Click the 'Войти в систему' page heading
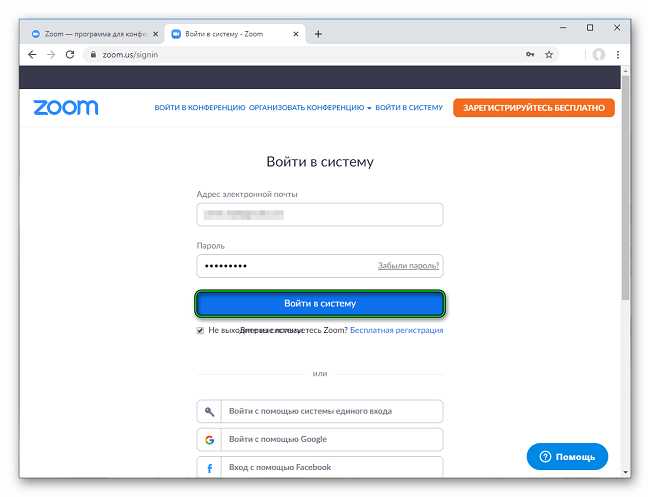 click(320, 162)
